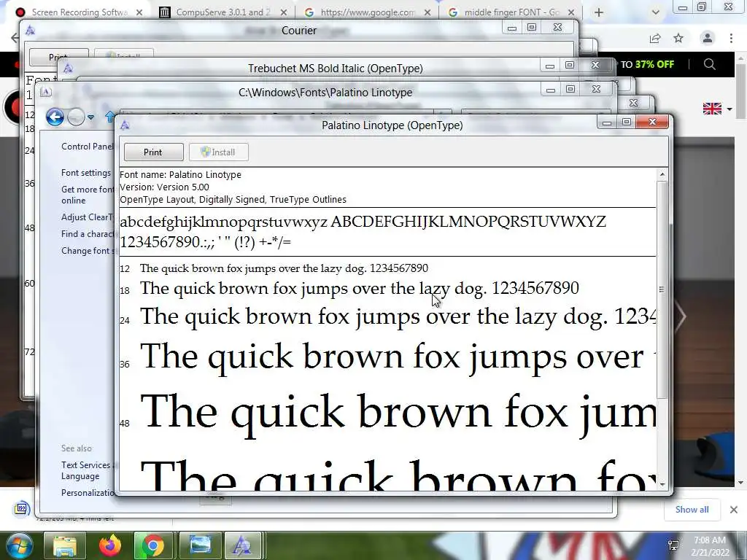The image size is (747, 560).
Task: Click scroll up arrow in font preview
Action: [x=662, y=175]
